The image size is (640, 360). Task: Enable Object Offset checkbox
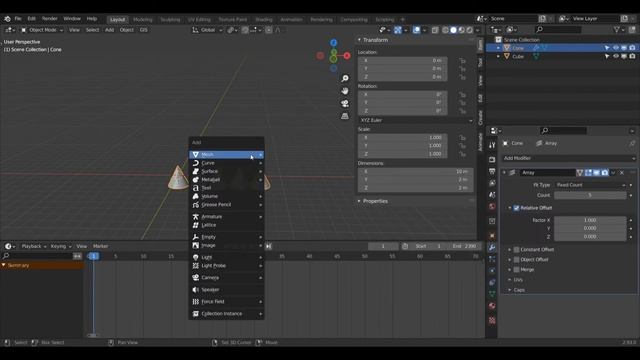(516, 260)
